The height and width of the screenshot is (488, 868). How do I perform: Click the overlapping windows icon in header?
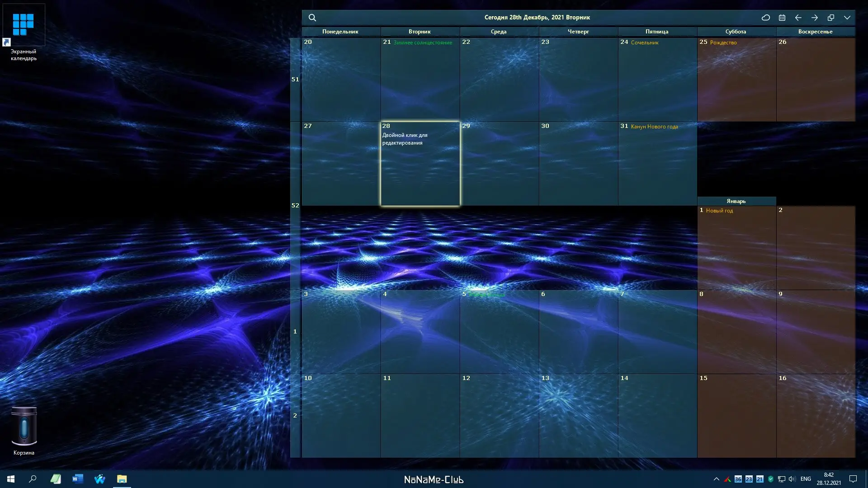[830, 18]
